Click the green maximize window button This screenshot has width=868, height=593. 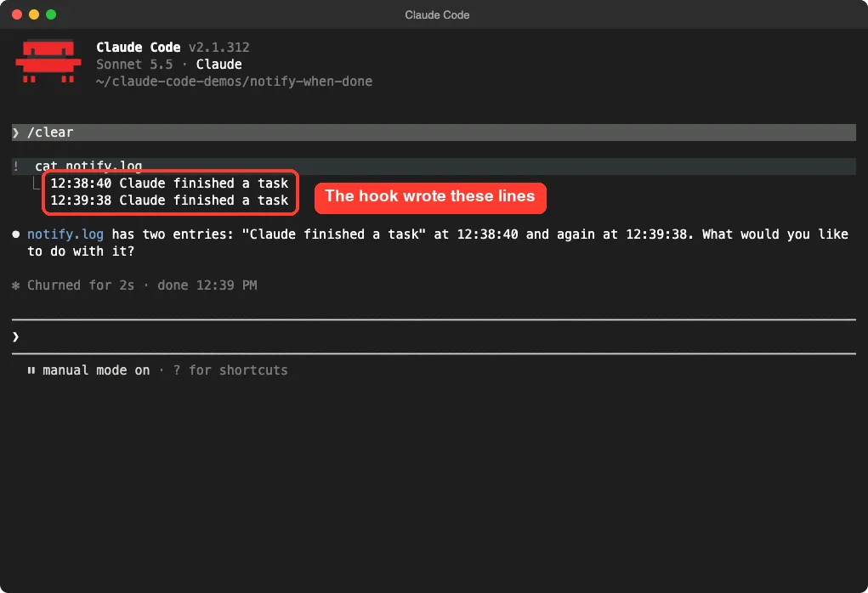point(51,14)
